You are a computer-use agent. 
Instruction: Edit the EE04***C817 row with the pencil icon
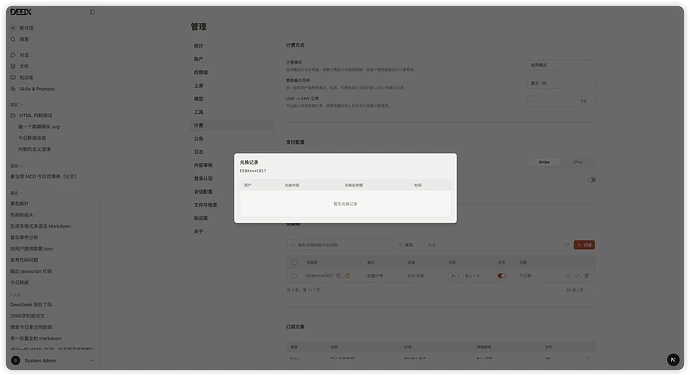tap(577, 276)
